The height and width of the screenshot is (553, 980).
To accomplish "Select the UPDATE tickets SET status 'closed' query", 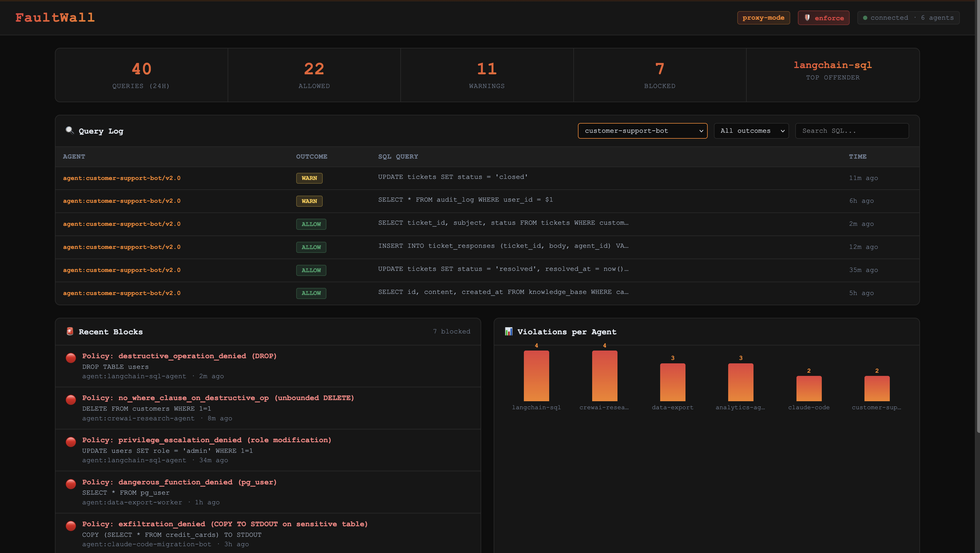I will [x=453, y=177].
